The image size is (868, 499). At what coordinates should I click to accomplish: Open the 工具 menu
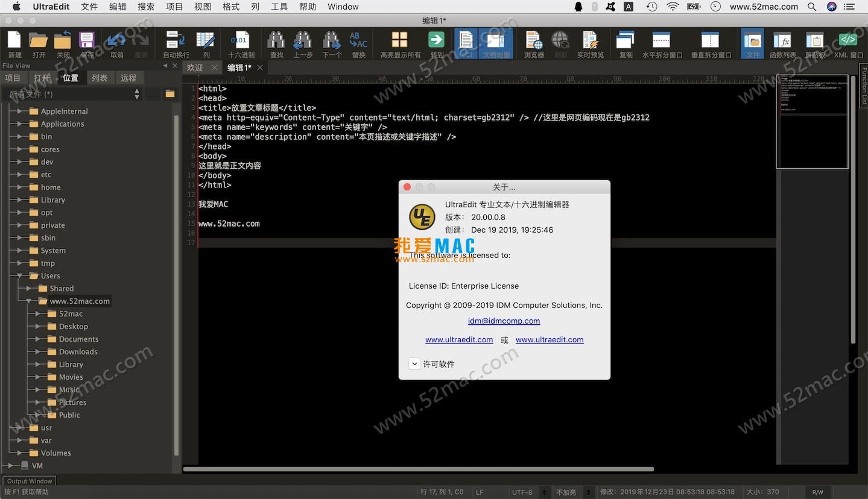[x=279, y=7]
